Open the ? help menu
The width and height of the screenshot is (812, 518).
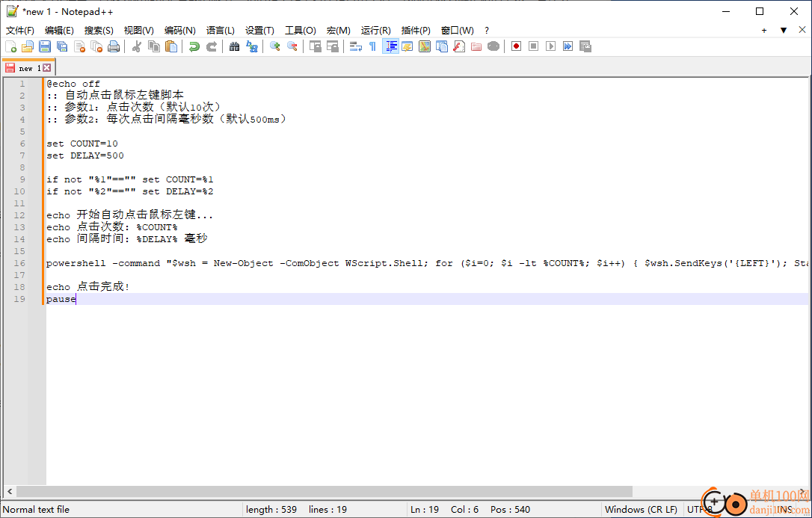486,31
